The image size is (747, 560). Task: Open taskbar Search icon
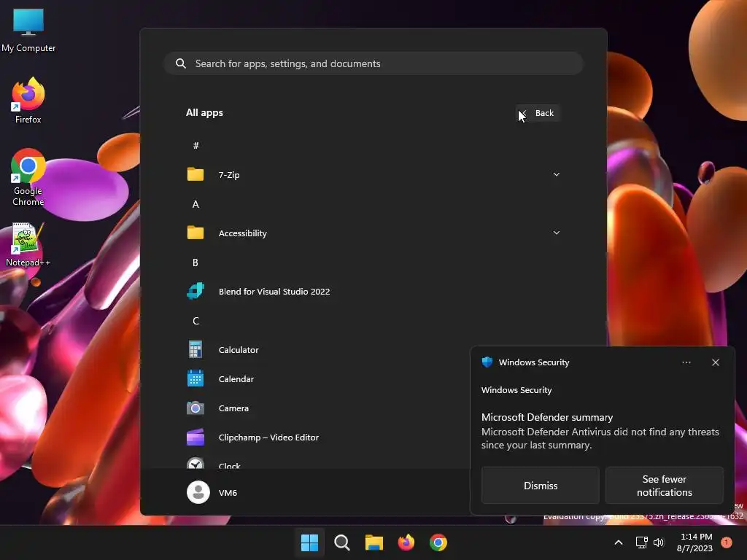click(342, 542)
